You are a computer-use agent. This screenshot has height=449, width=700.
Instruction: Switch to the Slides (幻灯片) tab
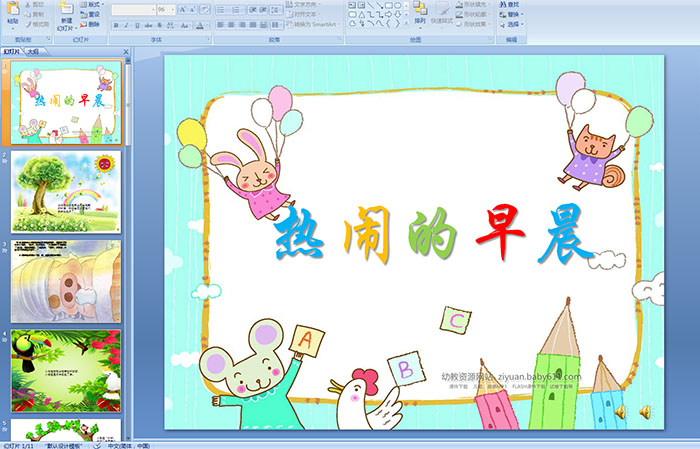pos(12,50)
